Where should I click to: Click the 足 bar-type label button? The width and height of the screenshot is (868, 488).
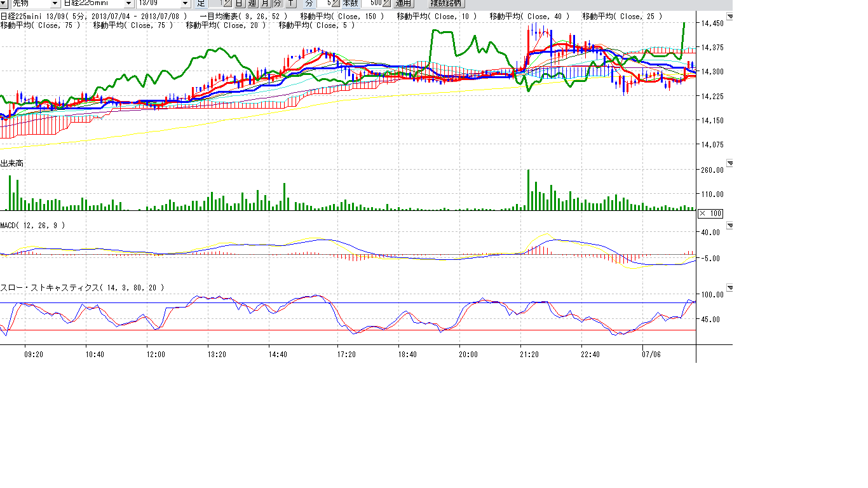coord(201,3)
